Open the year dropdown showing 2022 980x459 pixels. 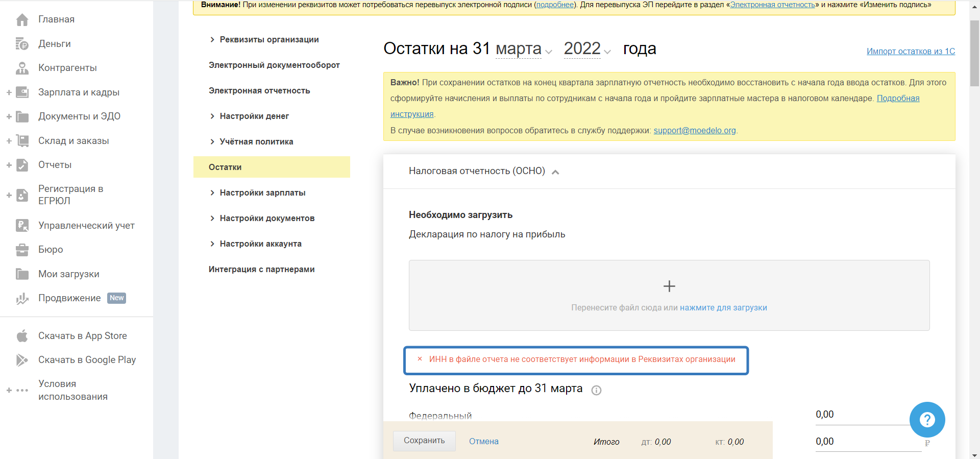coord(587,50)
